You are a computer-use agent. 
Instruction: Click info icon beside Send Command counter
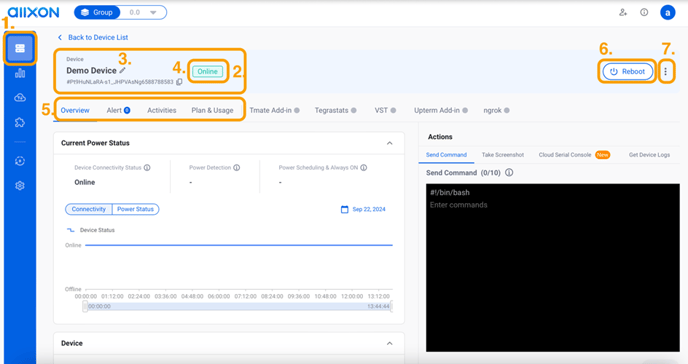pyautogui.click(x=509, y=172)
